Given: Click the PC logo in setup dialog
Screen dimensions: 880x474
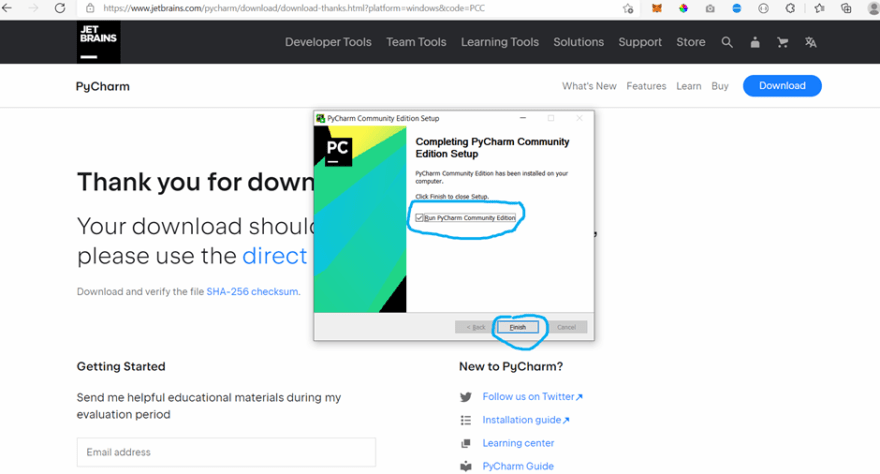Looking at the screenshot, I should click(337, 150).
